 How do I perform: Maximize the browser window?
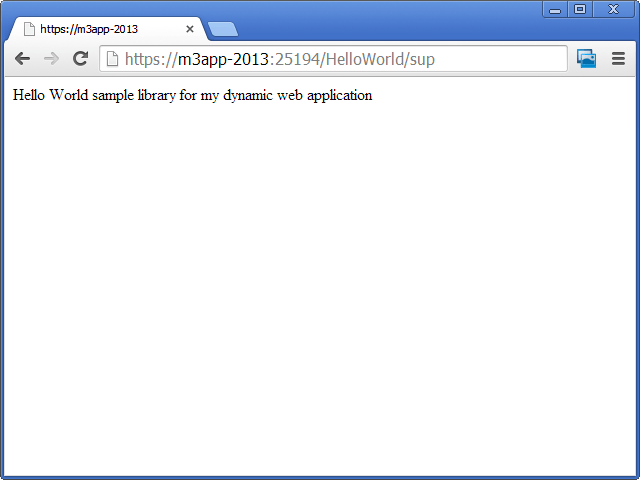(x=580, y=9)
